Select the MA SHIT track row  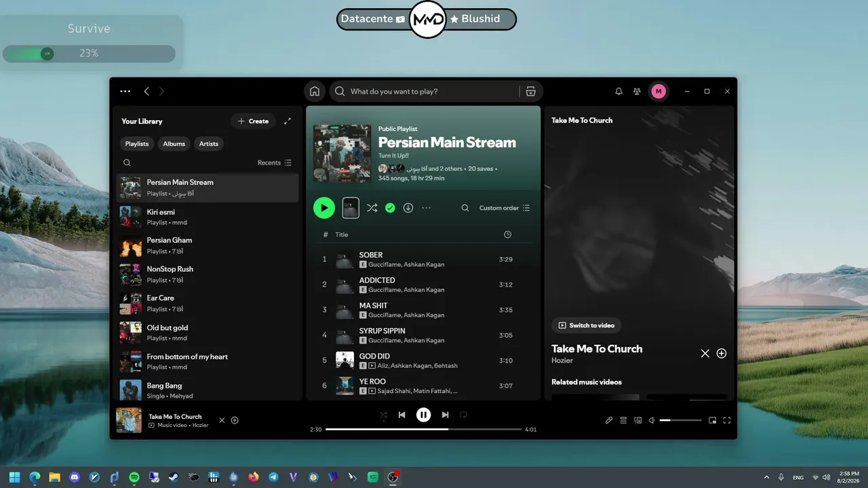tap(423, 310)
